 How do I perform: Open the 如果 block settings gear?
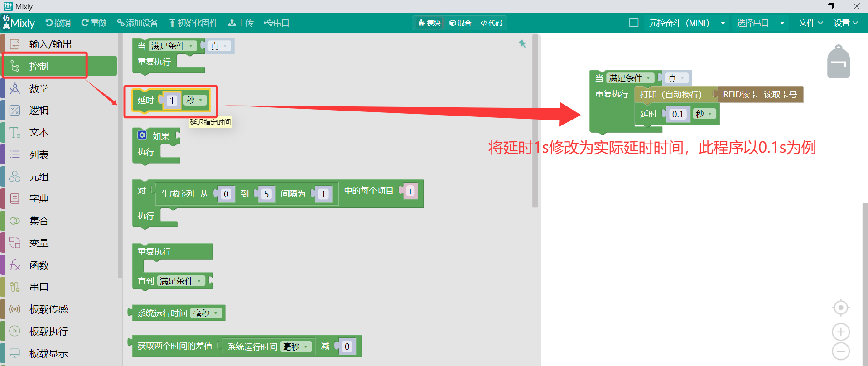coord(142,135)
